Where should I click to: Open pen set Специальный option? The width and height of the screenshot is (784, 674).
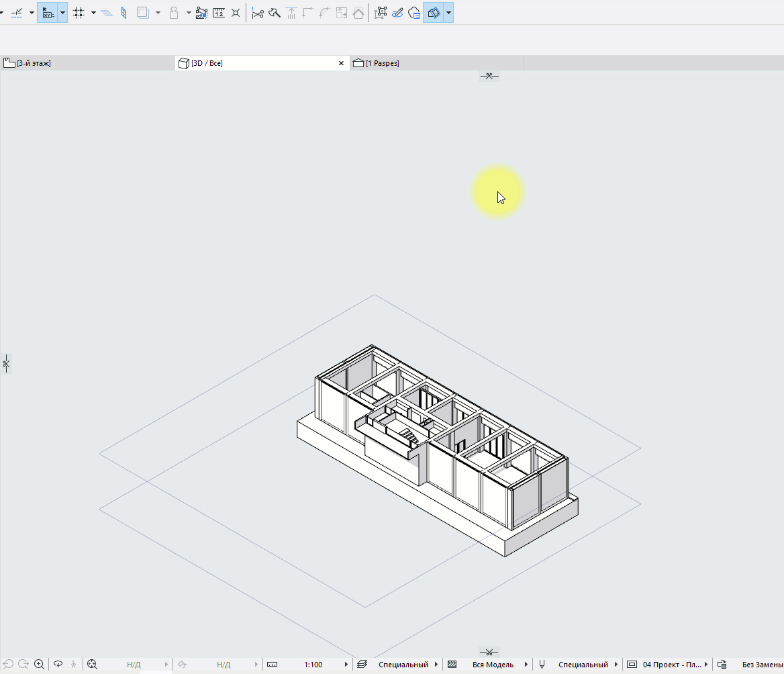click(583, 665)
